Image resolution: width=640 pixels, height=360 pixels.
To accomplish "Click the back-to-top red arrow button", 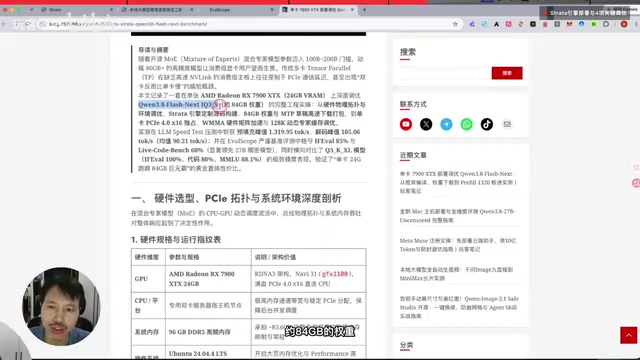I will pos(629,335).
